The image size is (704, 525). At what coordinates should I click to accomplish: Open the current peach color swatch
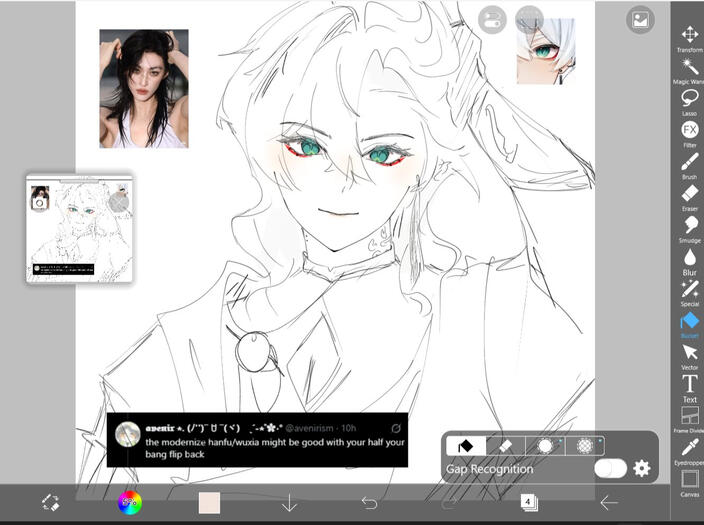click(209, 503)
